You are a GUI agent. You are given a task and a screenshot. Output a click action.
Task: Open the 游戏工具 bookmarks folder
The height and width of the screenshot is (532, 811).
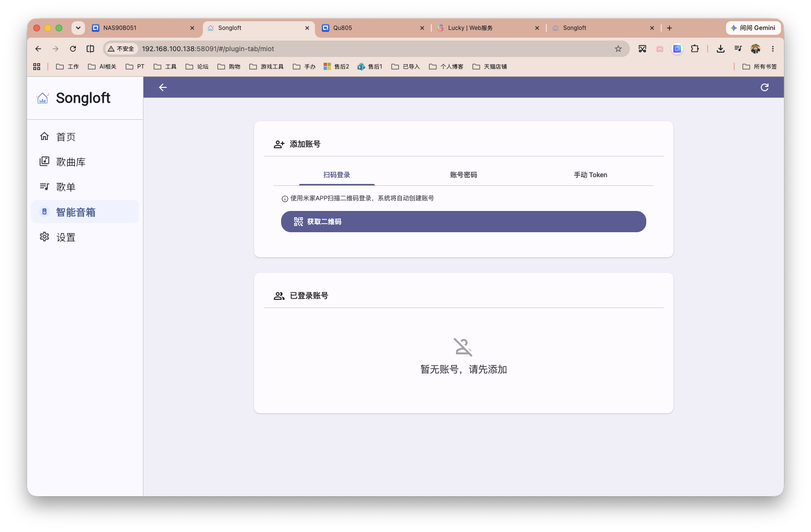tap(267, 67)
